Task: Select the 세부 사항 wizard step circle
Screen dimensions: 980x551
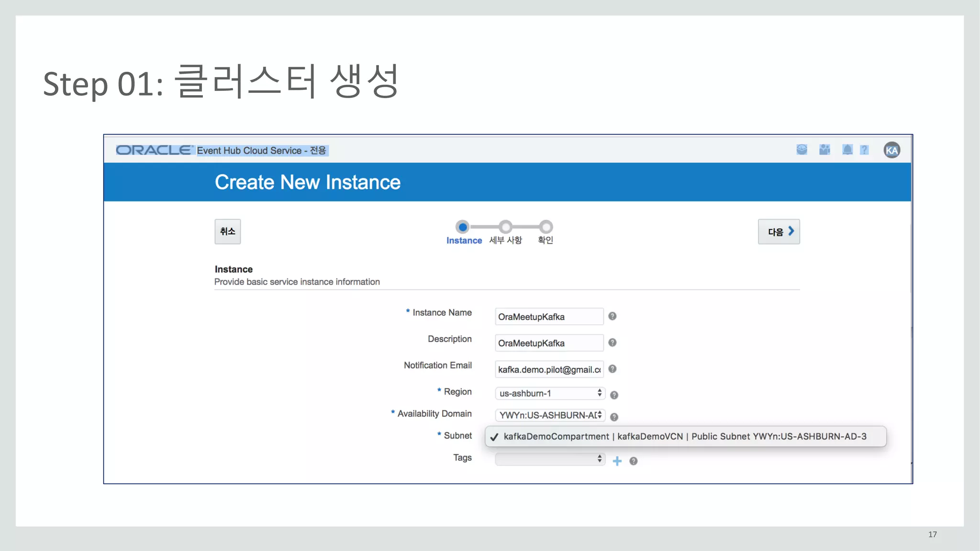Action: click(505, 227)
